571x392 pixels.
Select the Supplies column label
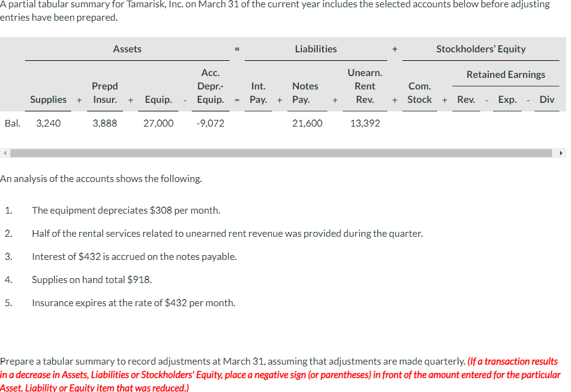[x=48, y=99]
